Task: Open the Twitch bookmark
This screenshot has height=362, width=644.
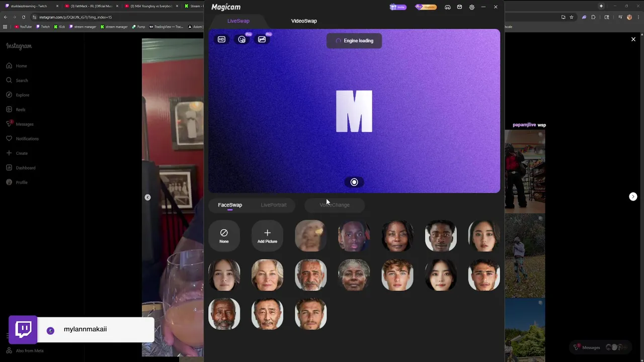Action: pyautogui.click(x=43, y=27)
